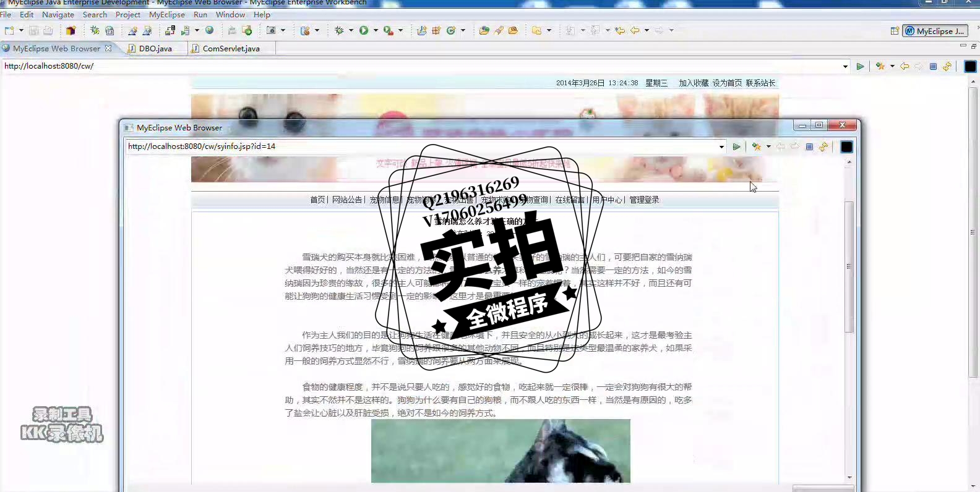Open the Search menu
The width and height of the screenshot is (980, 492).
click(95, 14)
